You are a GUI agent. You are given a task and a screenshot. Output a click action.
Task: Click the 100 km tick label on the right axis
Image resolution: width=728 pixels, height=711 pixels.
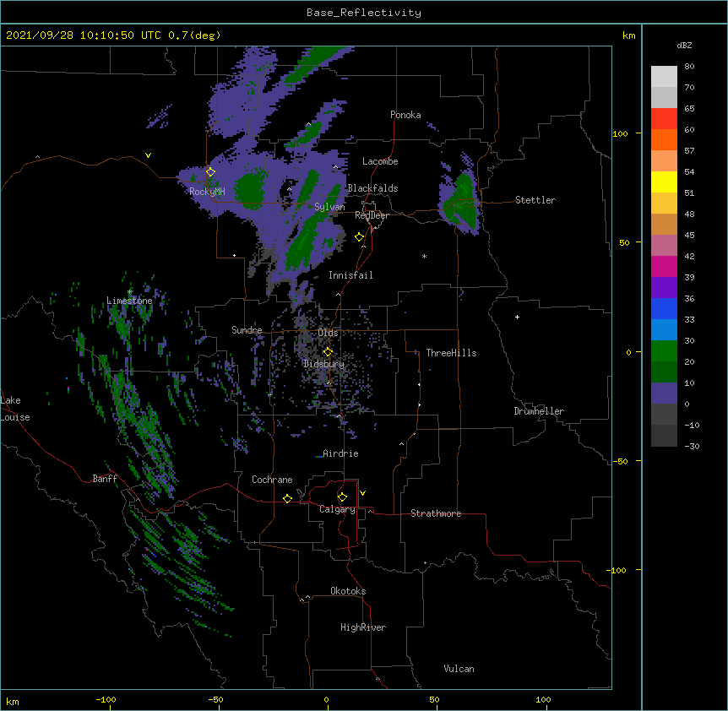[x=620, y=133]
